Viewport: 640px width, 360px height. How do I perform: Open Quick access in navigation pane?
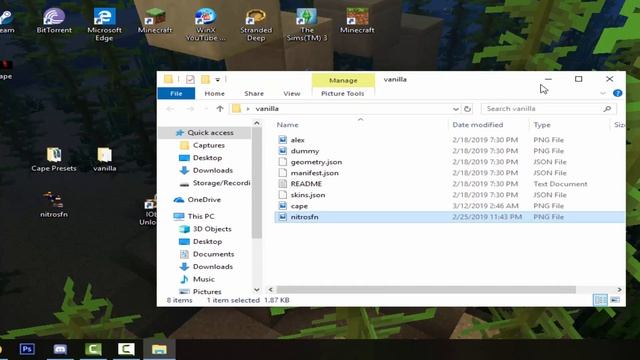[x=210, y=133]
